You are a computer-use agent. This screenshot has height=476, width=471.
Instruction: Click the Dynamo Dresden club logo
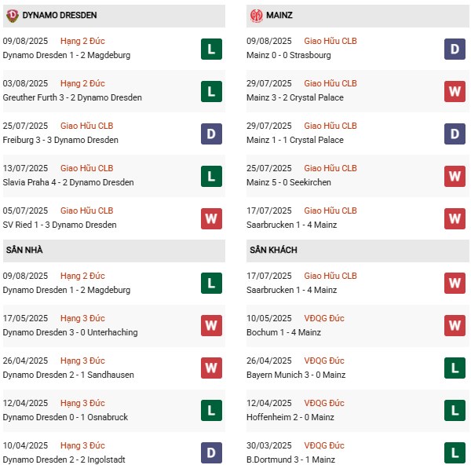pyautogui.click(x=13, y=15)
